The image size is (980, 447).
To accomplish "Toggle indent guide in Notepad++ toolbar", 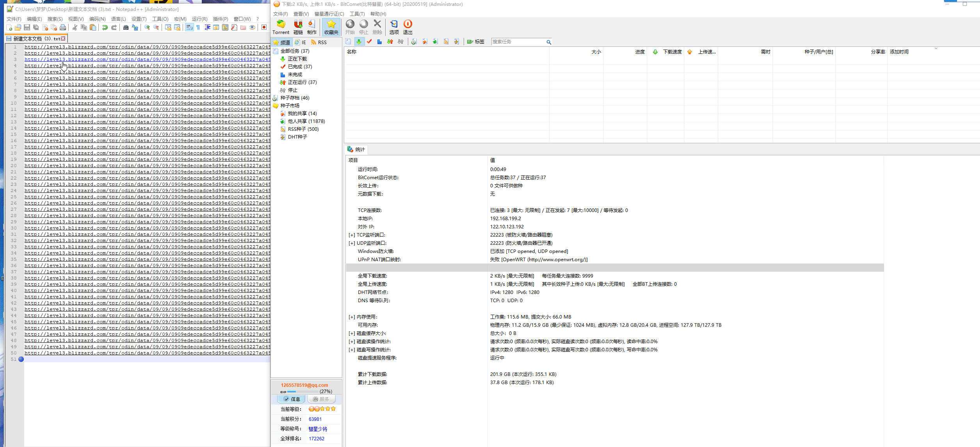I will click(207, 27).
